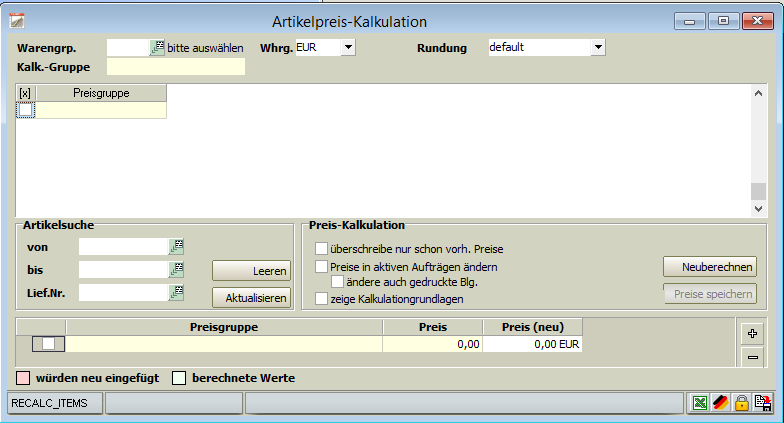Open the Warengrp. lookup icon

tap(157, 47)
